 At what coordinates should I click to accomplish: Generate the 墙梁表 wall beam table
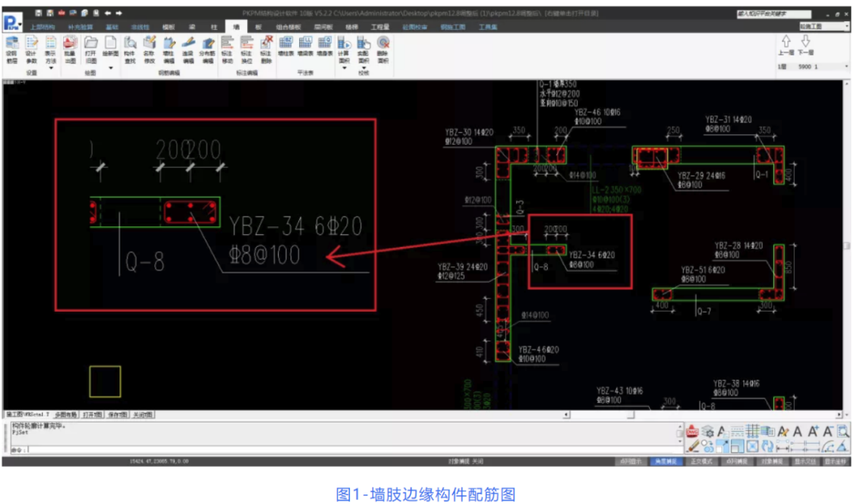306,47
